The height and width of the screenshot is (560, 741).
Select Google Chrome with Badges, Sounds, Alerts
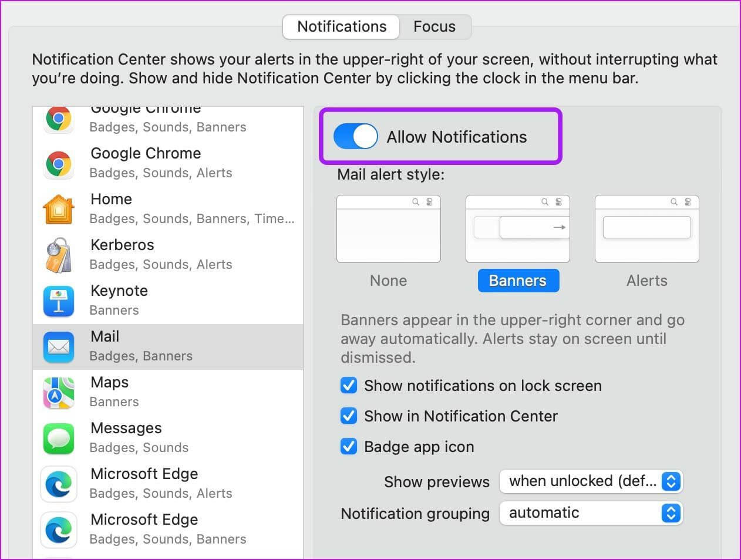[x=168, y=164]
